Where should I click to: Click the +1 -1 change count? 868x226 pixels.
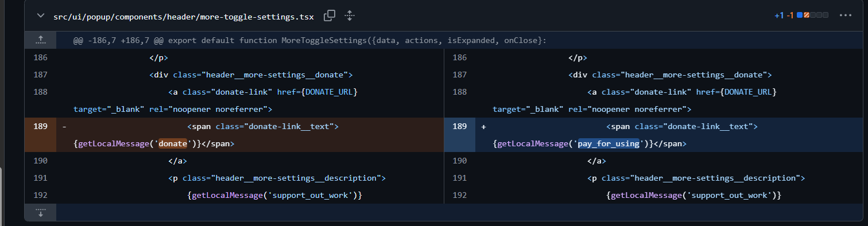tap(784, 15)
